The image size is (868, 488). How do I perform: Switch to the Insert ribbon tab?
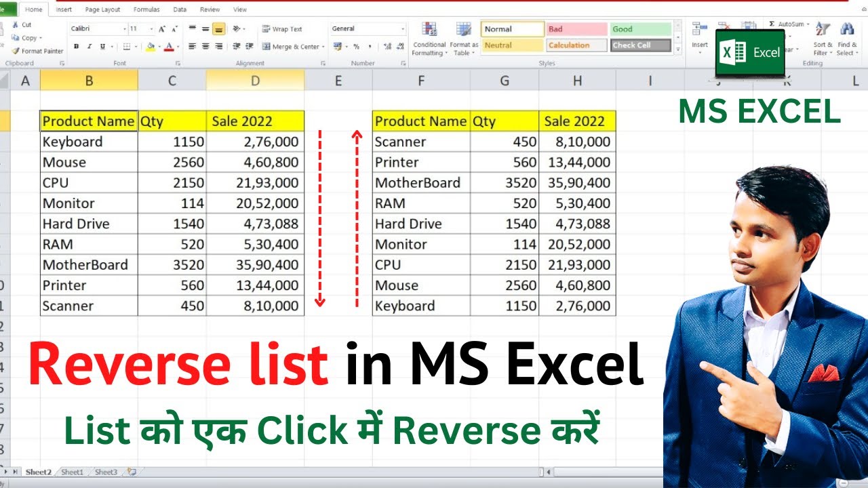coord(64,9)
